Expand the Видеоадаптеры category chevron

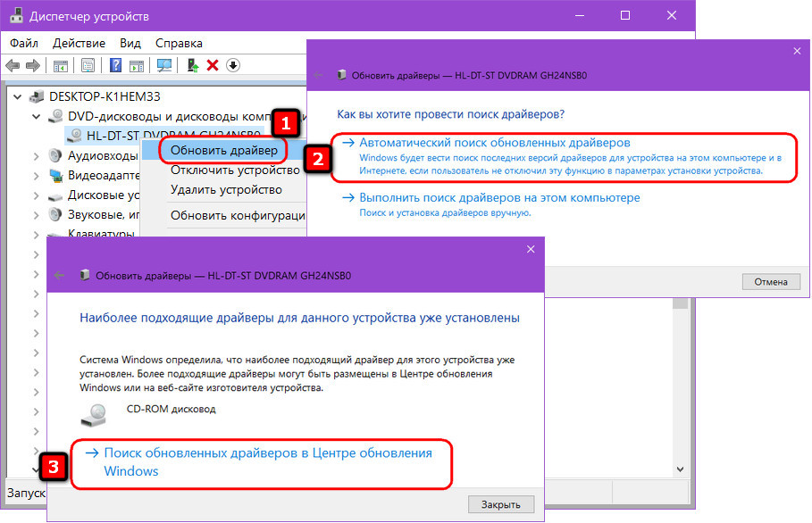click(37, 175)
